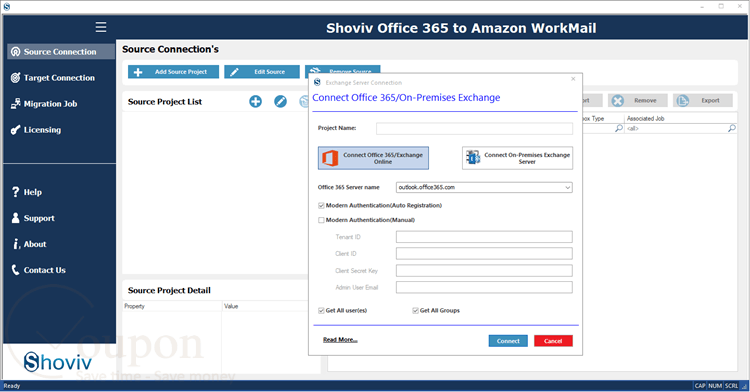Go to Migration Job section

click(50, 104)
